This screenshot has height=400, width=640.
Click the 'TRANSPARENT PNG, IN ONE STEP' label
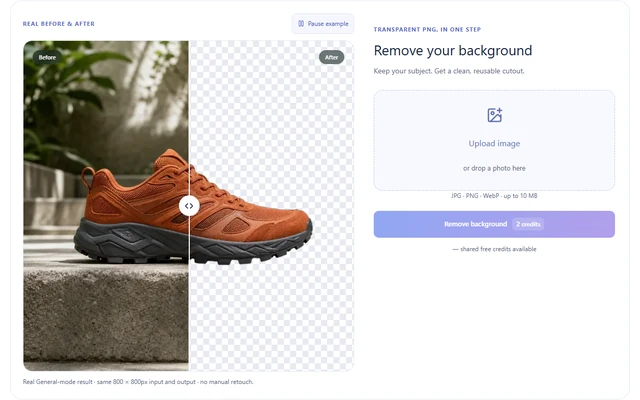pyautogui.click(x=427, y=29)
